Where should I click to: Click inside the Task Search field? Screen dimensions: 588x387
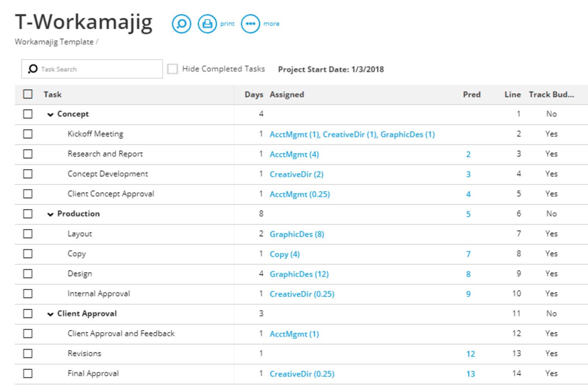(x=92, y=69)
